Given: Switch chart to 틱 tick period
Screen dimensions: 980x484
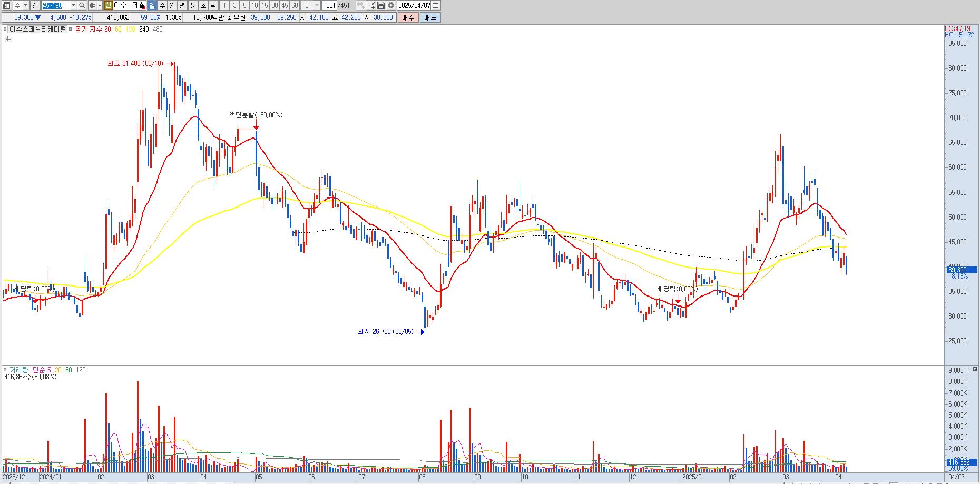Looking at the screenshot, I should (213, 5).
